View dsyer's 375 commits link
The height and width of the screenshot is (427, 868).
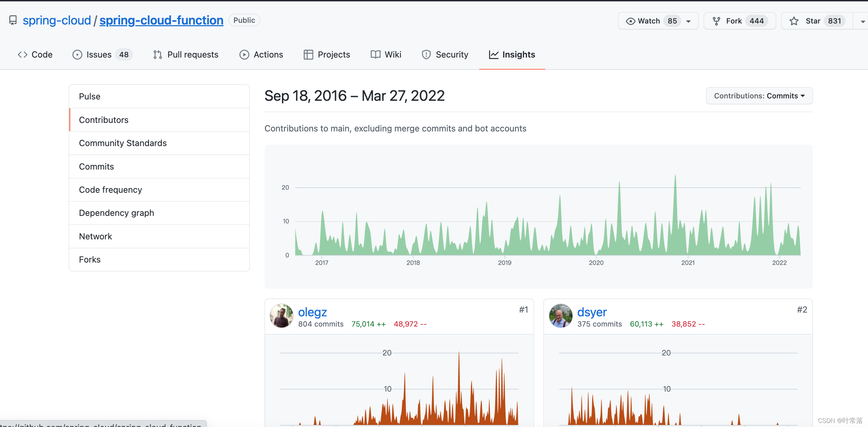(599, 324)
